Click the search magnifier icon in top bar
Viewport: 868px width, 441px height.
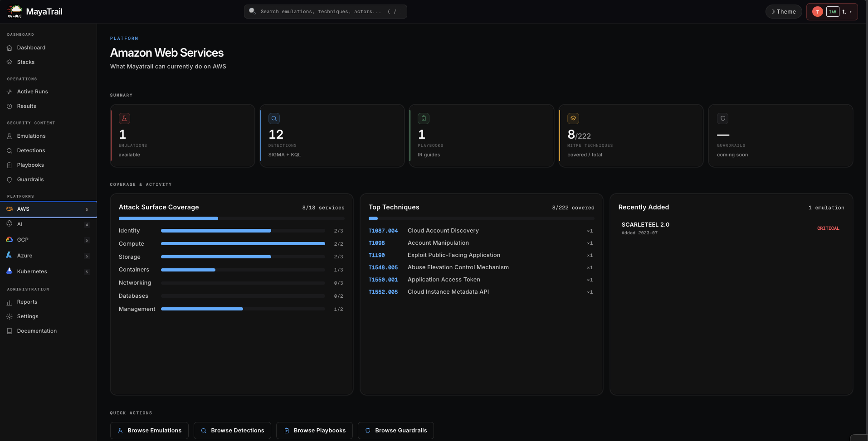253,11
